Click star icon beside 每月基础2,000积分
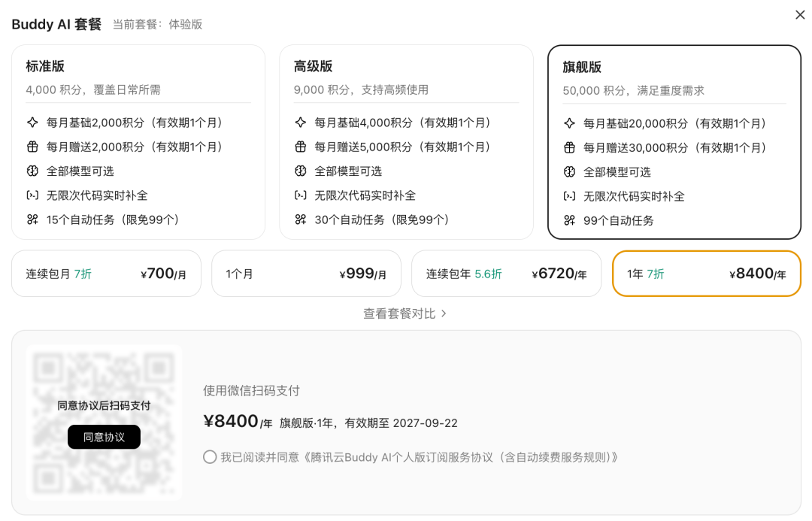The height and width of the screenshot is (521, 812). click(x=32, y=123)
